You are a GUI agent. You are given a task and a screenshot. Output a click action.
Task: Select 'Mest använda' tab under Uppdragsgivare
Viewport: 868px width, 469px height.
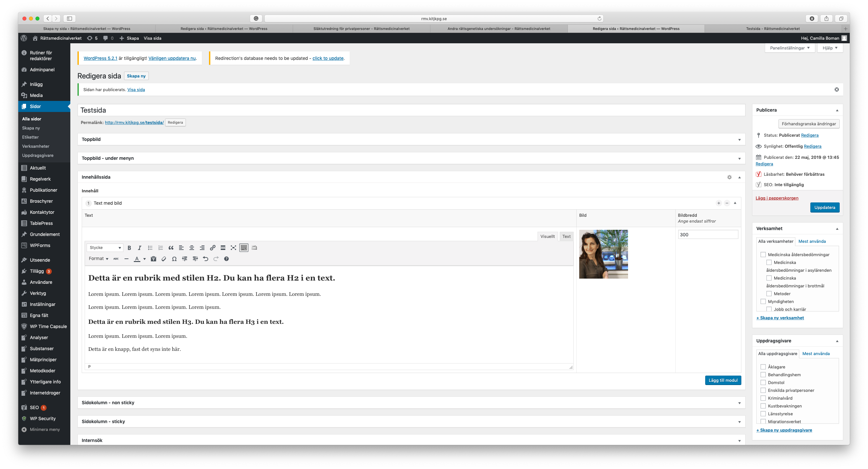[816, 353]
